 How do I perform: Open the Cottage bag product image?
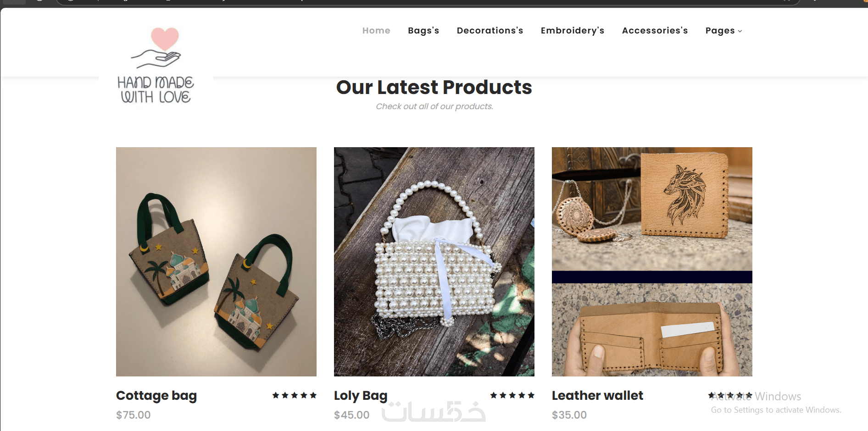(x=216, y=261)
